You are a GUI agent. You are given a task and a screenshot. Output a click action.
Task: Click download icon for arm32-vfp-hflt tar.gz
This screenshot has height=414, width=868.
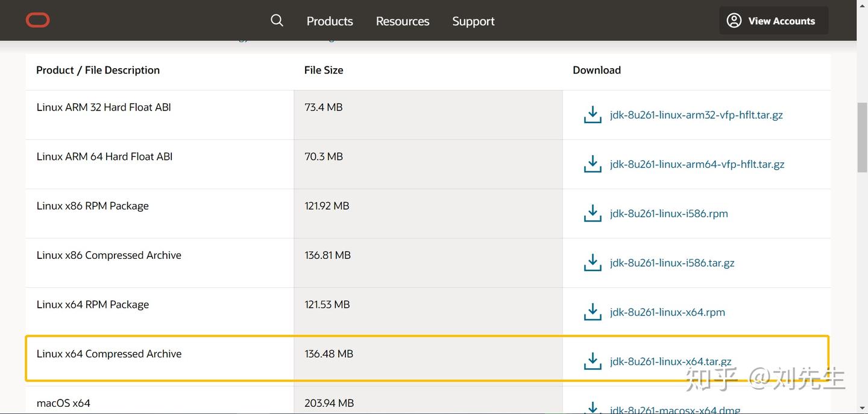pyautogui.click(x=593, y=115)
